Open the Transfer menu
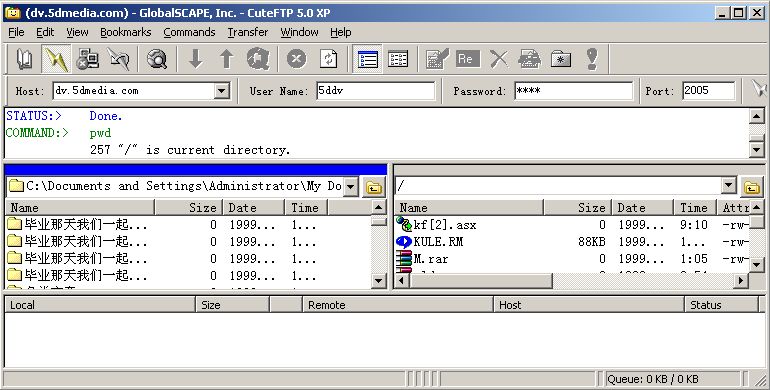The image size is (770, 390). tap(248, 32)
